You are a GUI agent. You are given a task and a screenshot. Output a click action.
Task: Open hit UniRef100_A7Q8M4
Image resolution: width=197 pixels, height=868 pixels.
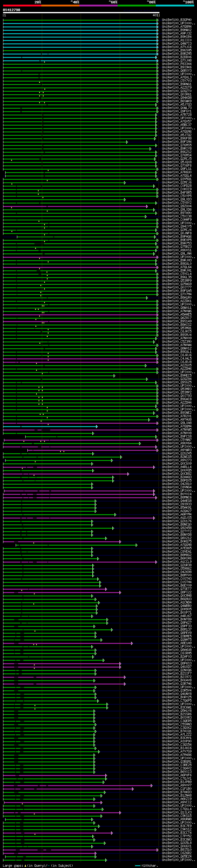pos(177,26)
